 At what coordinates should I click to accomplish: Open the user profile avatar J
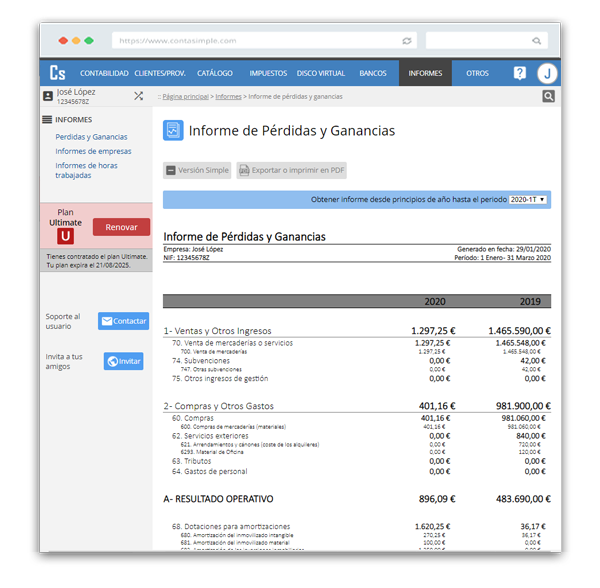click(x=547, y=73)
